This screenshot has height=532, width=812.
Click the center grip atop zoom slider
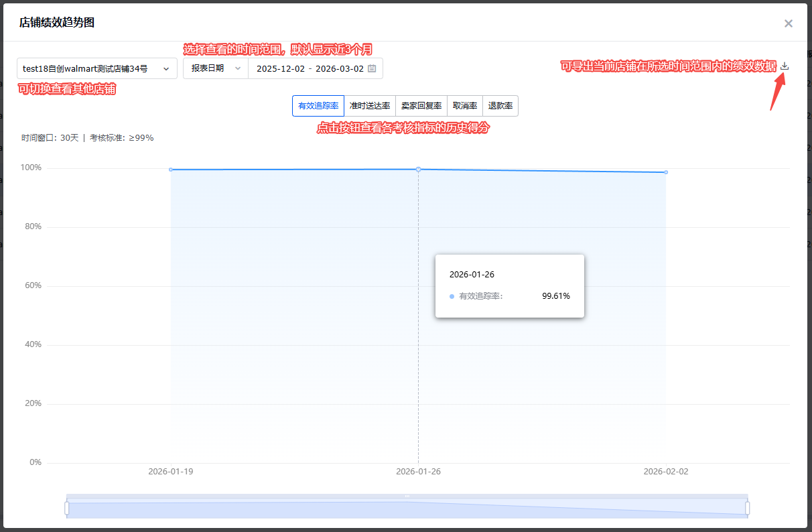point(407,496)
